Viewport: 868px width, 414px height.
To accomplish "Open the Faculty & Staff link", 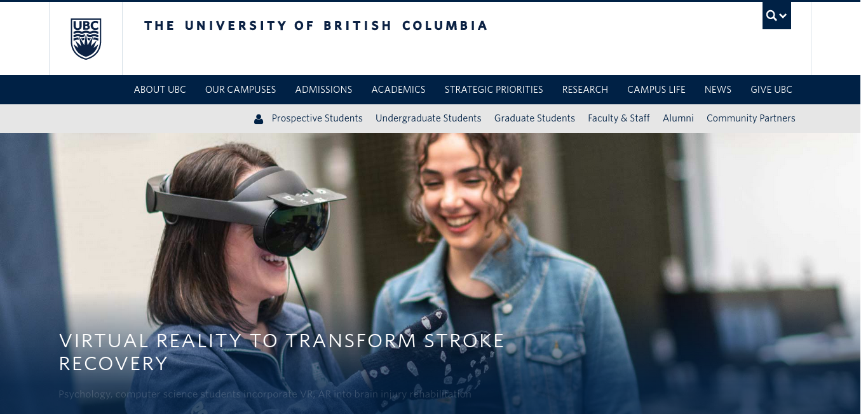I will (618, 118).
